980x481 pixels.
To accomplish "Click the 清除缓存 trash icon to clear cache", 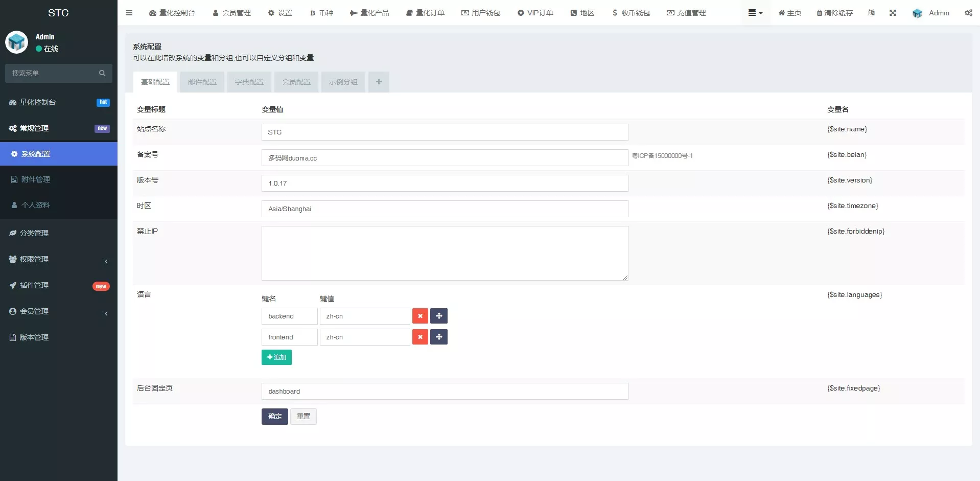I will [x=834, y=13].
